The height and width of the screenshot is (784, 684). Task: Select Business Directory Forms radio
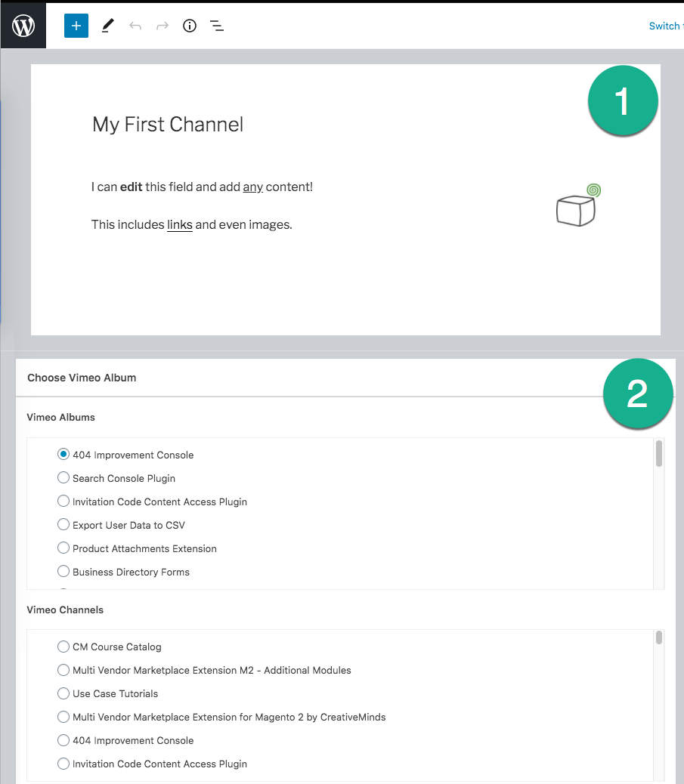[63, 571]
